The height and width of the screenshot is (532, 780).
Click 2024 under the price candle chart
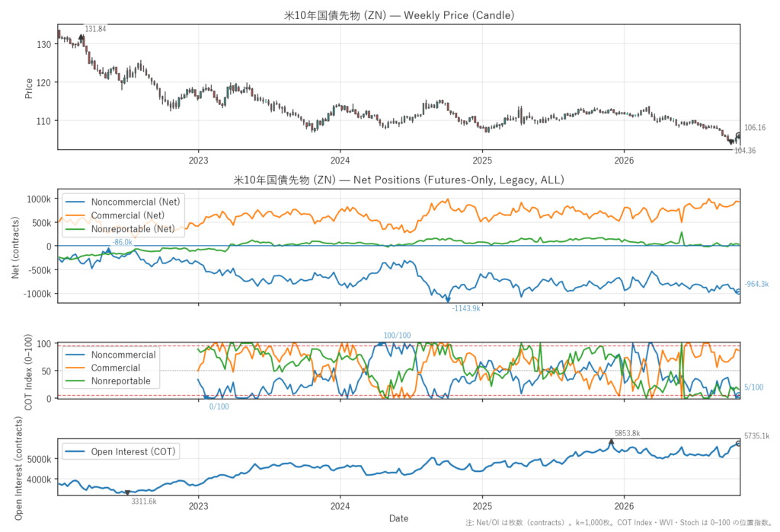click(340, 160)
